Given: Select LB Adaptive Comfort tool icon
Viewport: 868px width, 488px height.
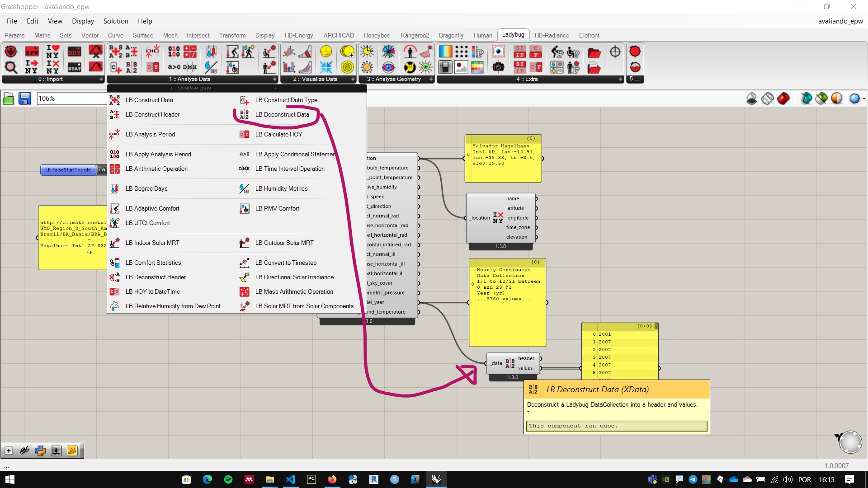Looking at the screenshot, I should pos(115,208).
